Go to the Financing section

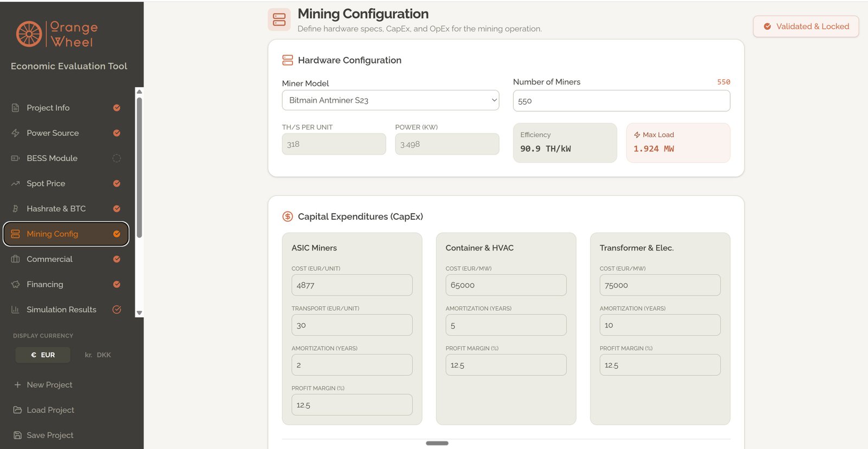coord(66,284)
